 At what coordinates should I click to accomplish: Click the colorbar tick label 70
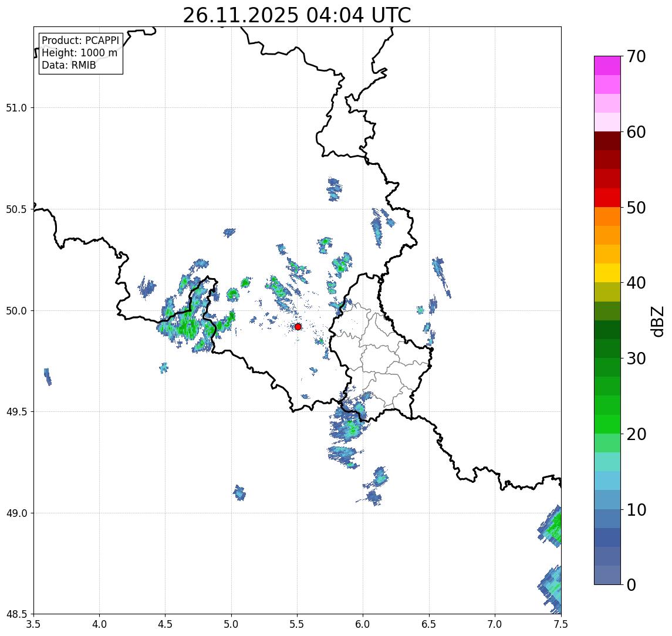click(636, 56)
